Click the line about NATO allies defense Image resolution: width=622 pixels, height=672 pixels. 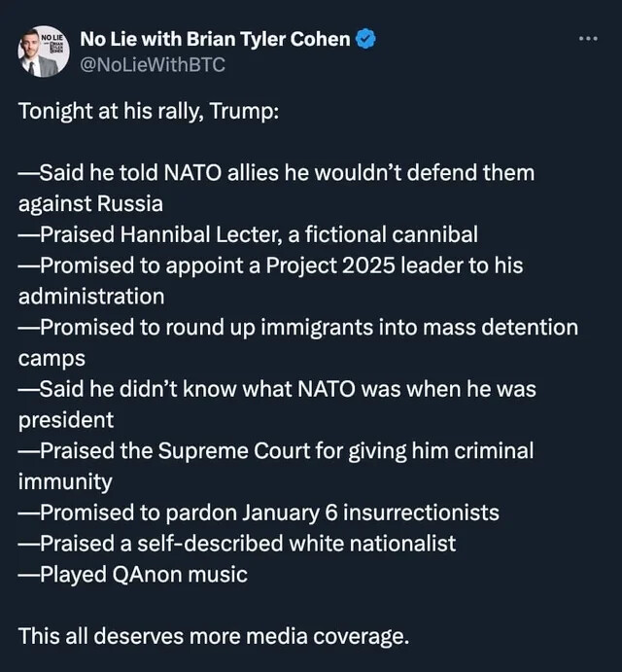[276, 173]
